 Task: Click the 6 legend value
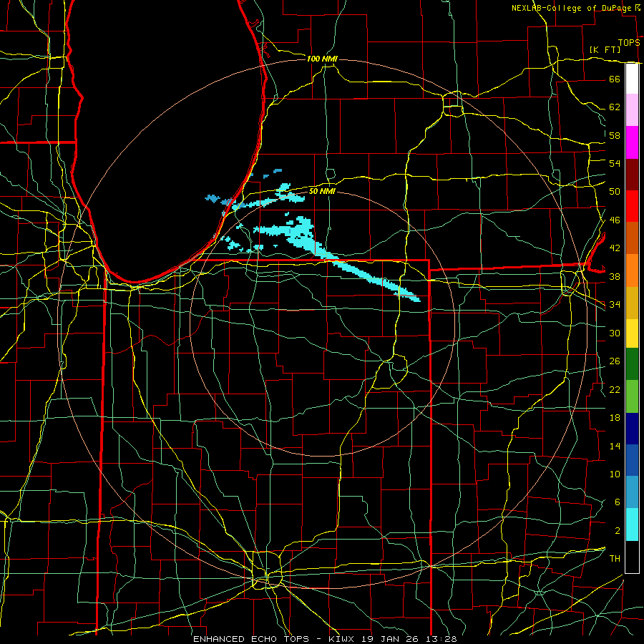618,502
